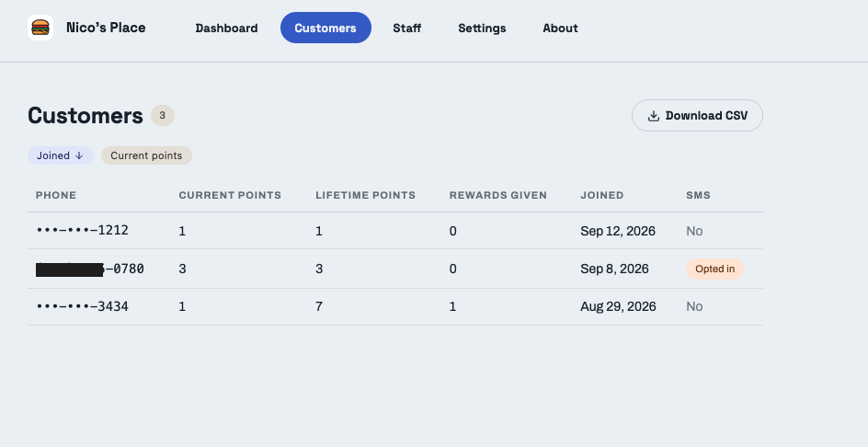868x447 pixels.
Task: Click the PHONE column header
Action: pyautogui.click(x=56, y=195)
